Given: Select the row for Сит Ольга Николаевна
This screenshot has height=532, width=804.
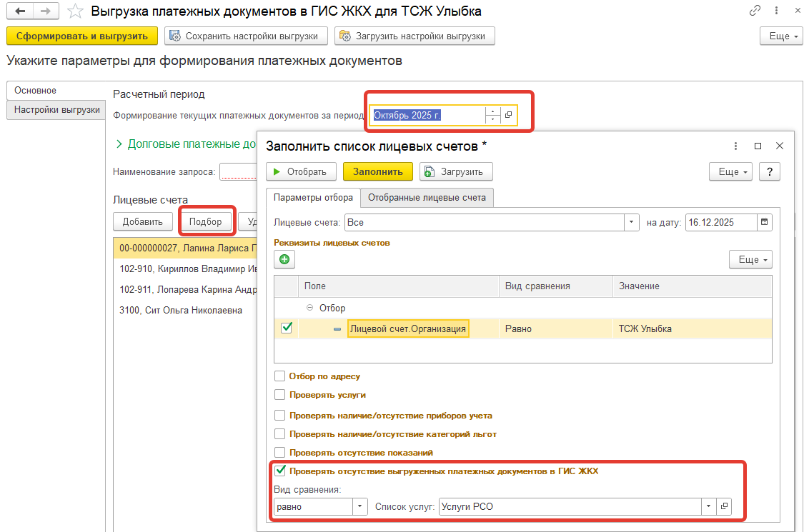Looking at the screenshot, I should (x=181, y=311).
